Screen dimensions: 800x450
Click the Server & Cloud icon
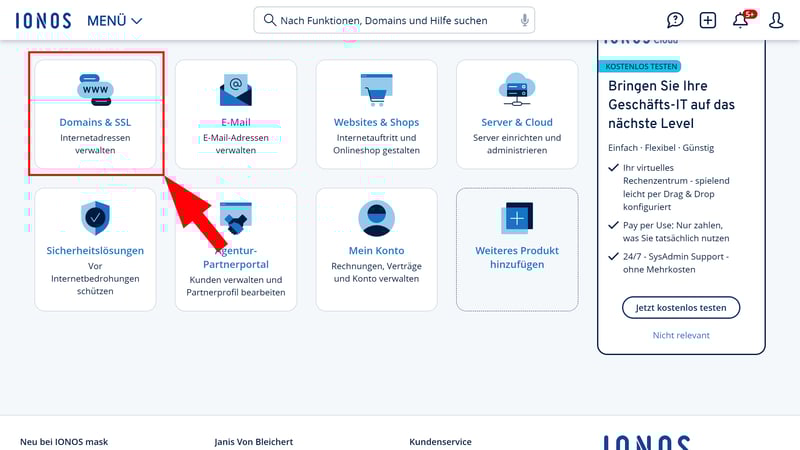pyautogui.click(x=517, y=89)
